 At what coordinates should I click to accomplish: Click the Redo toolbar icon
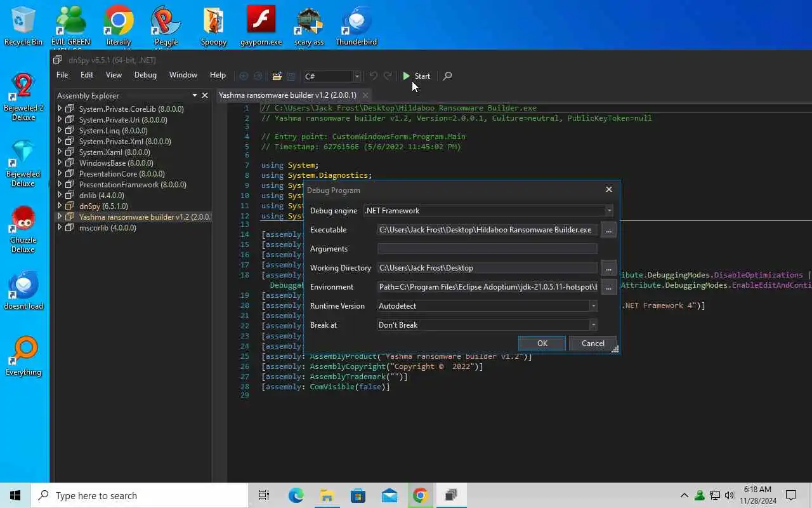pyautogui.click(x=388, y=76)
